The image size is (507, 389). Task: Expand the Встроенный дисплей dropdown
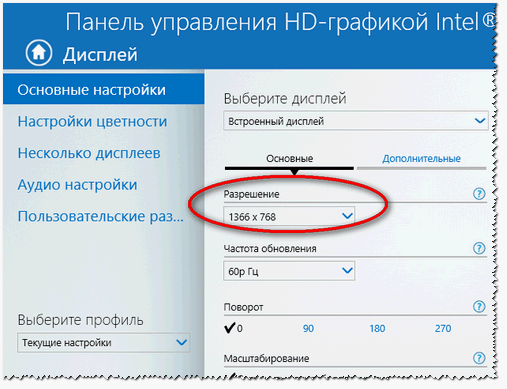[356, 121]
